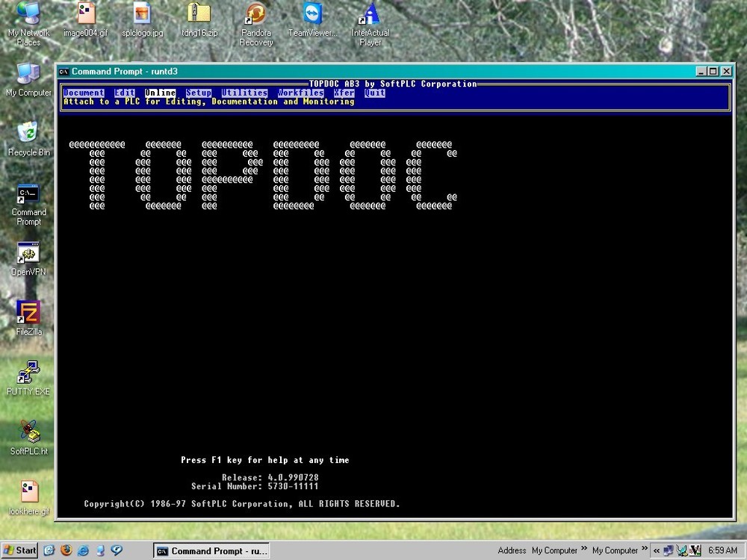Expand hidden toolbar items with the » chevron
The height and width of the screenshot is (560, 747).
[x=644, y=550]
